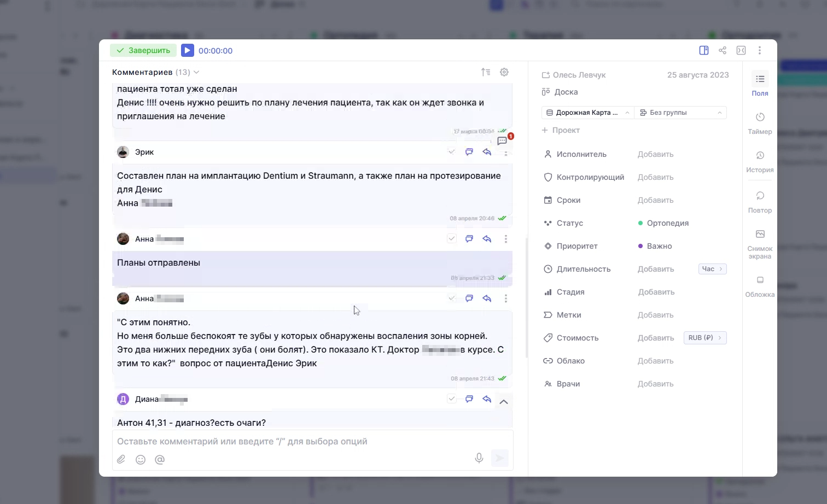Toggle the checkbox on Диана's comment
This screenshot has width=827, height=504.
pos(452,399)
